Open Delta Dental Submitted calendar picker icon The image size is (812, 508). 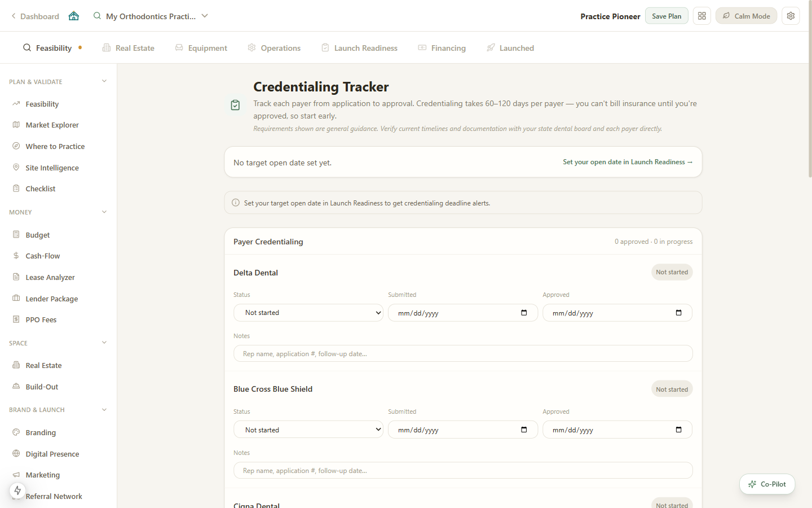(x=524, y=313)
